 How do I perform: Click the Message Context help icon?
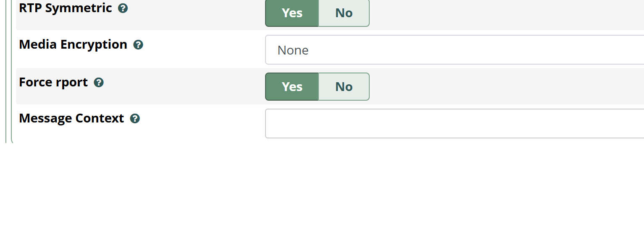[x=135, y=119]
